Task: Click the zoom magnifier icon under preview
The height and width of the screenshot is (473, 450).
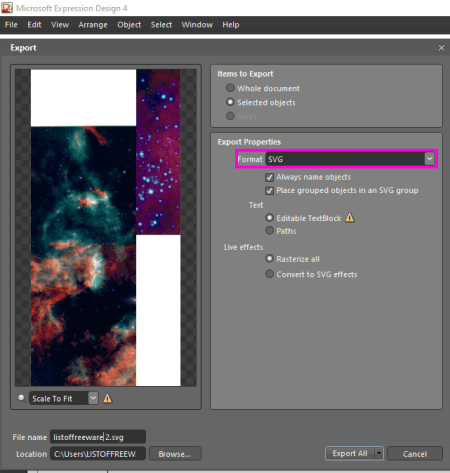Action: click(x=22, y=398)
